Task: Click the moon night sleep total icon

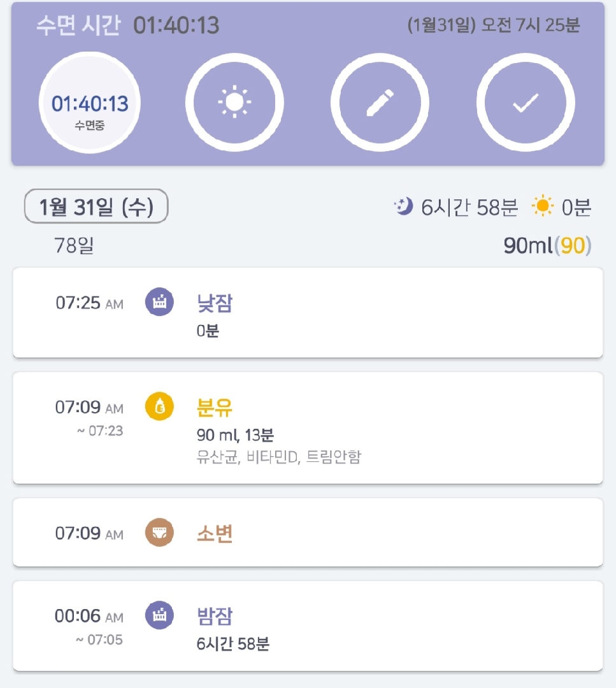Action: (403, 206)
